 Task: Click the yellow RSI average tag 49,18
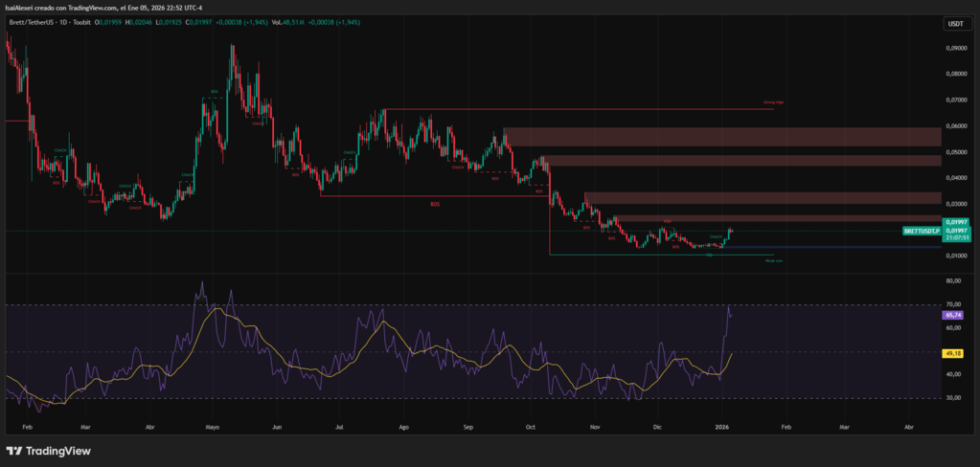pos(953,353)
